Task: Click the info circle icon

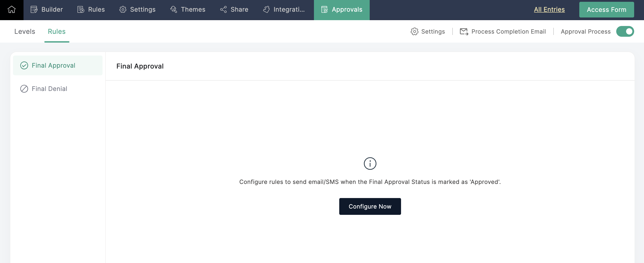Action: [370, 164]
